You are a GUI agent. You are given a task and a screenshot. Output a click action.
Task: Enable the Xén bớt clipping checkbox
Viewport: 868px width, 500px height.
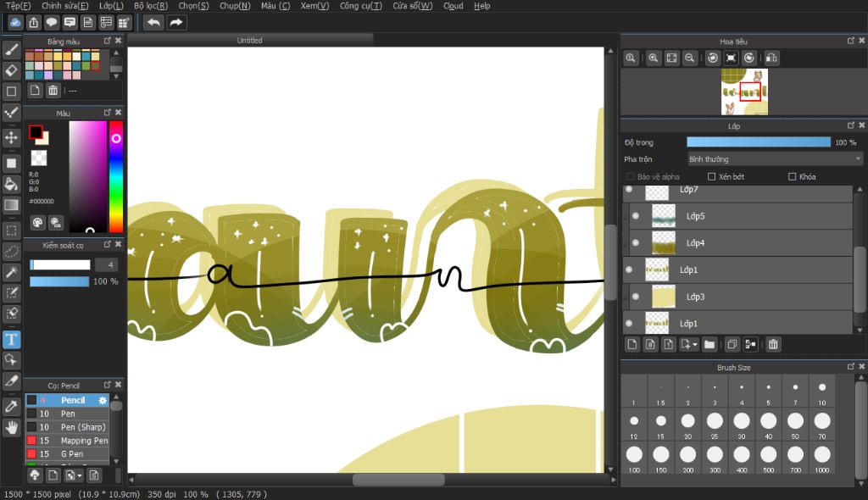point(712,176)
